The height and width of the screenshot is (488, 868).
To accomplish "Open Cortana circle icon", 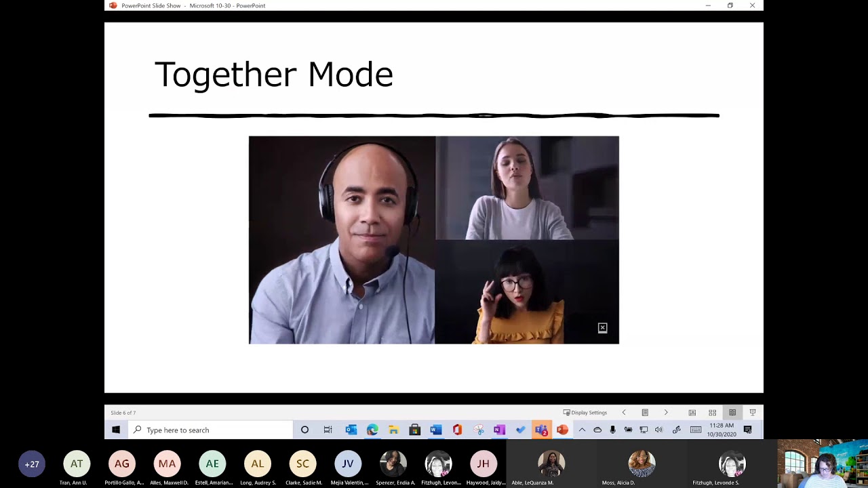I will pos(304,430).
